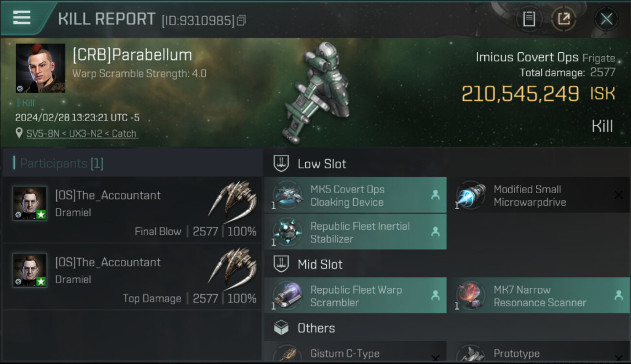631x364 pixels.
Task: Share the kill report externally
Action: coord(564,19)
